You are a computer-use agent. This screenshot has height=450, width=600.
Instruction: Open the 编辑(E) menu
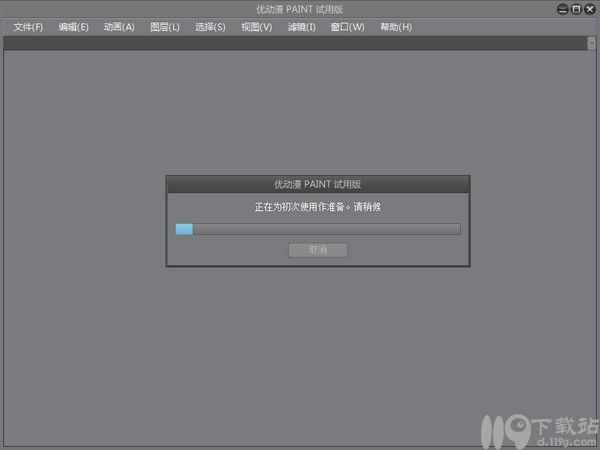point(73,27)
